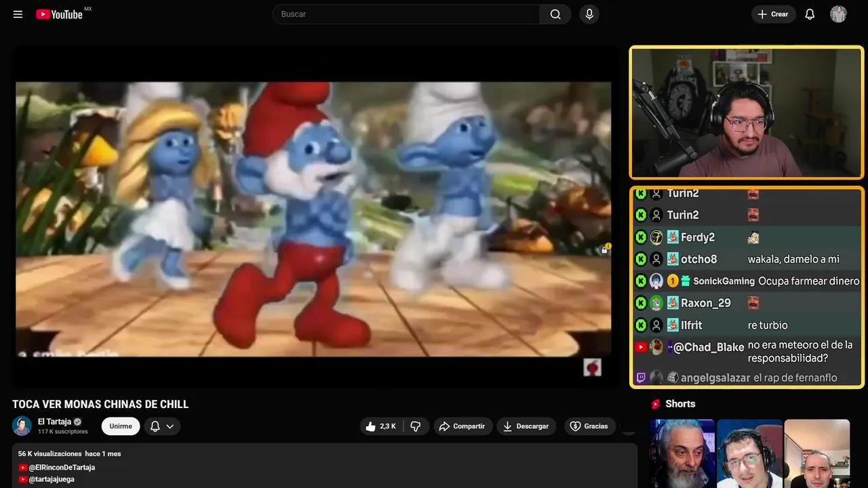
Task: Start voice search with microphone icon
Action: (589, 14)
